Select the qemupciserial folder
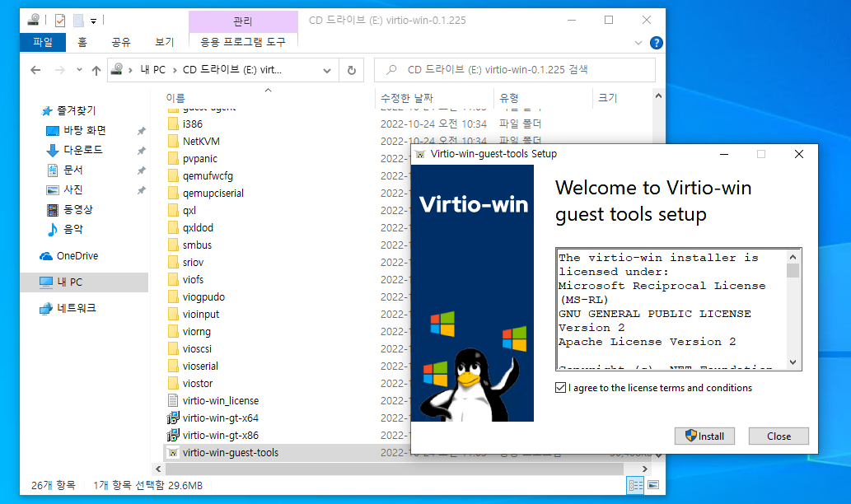The image size is (851, 504). (213, 194)
